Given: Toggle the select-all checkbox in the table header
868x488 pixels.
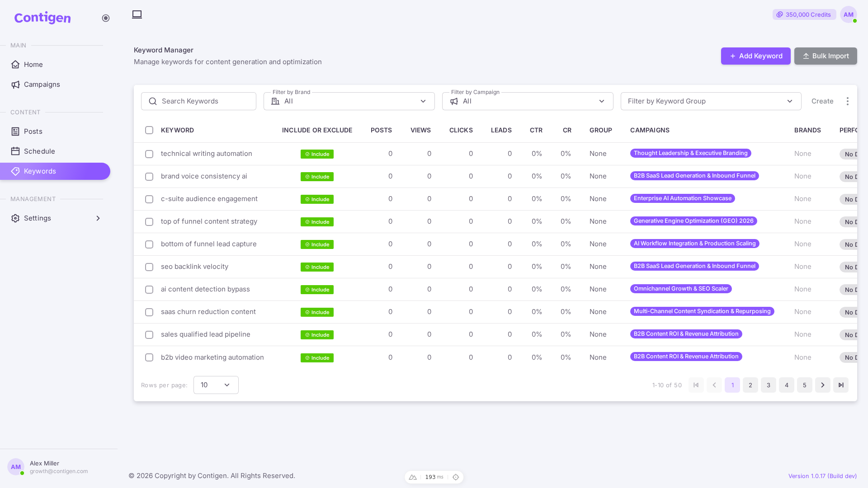Looking at the screenshot, I should click(149, 130).
